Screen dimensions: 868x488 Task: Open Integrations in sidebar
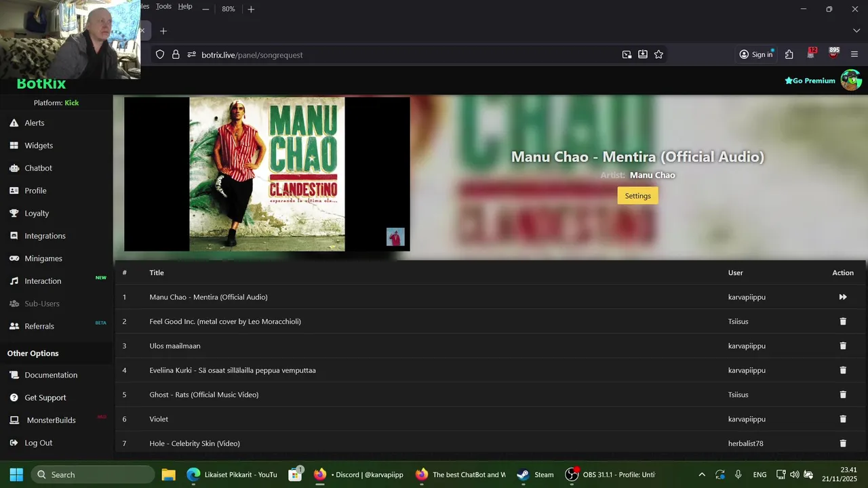point(45,236)
